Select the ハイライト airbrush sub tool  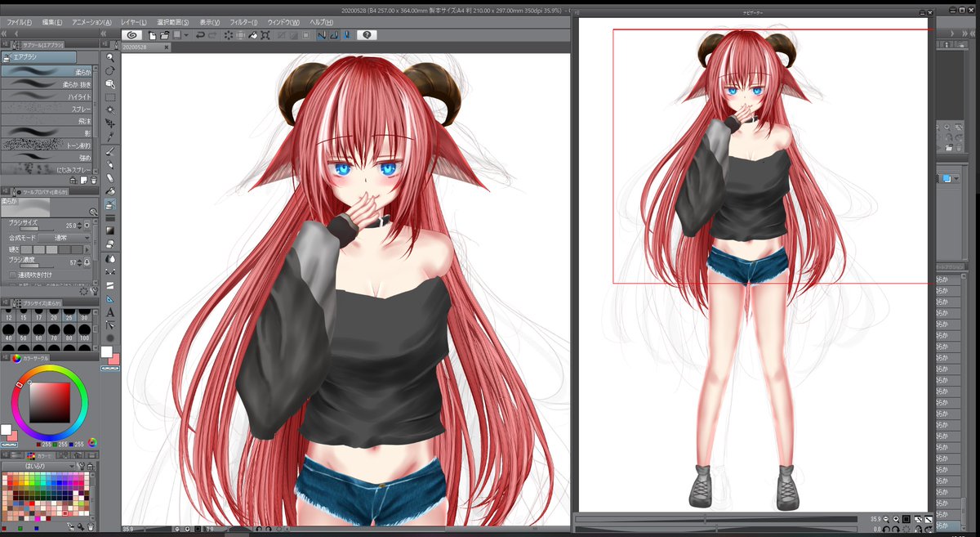click(x=49, y=96)
